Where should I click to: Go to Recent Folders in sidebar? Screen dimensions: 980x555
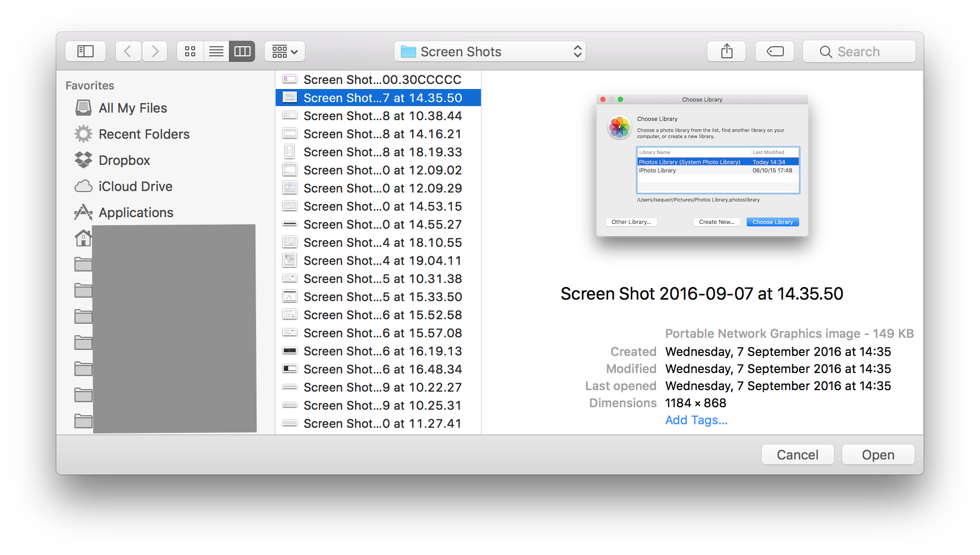(144, 134)
